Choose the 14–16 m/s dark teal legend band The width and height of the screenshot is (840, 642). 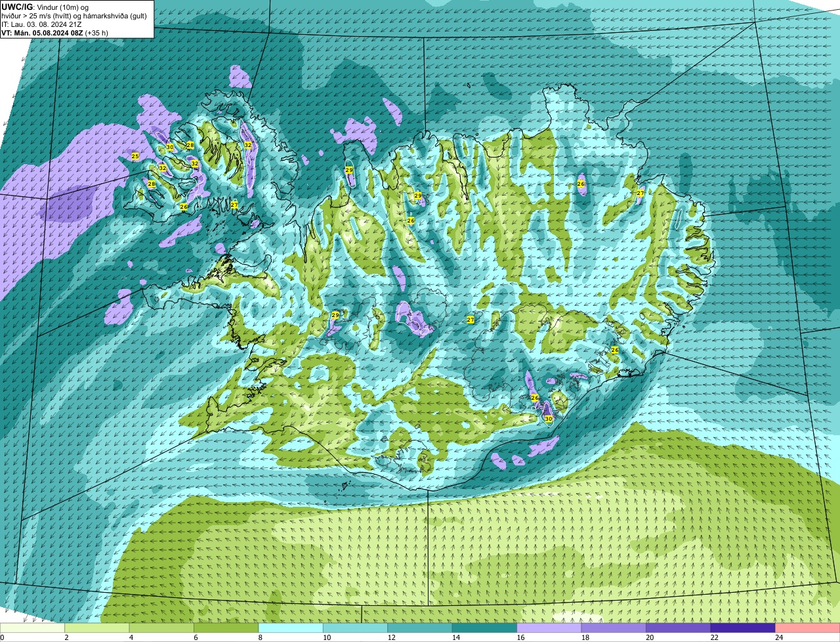click(x=485, y=628)
